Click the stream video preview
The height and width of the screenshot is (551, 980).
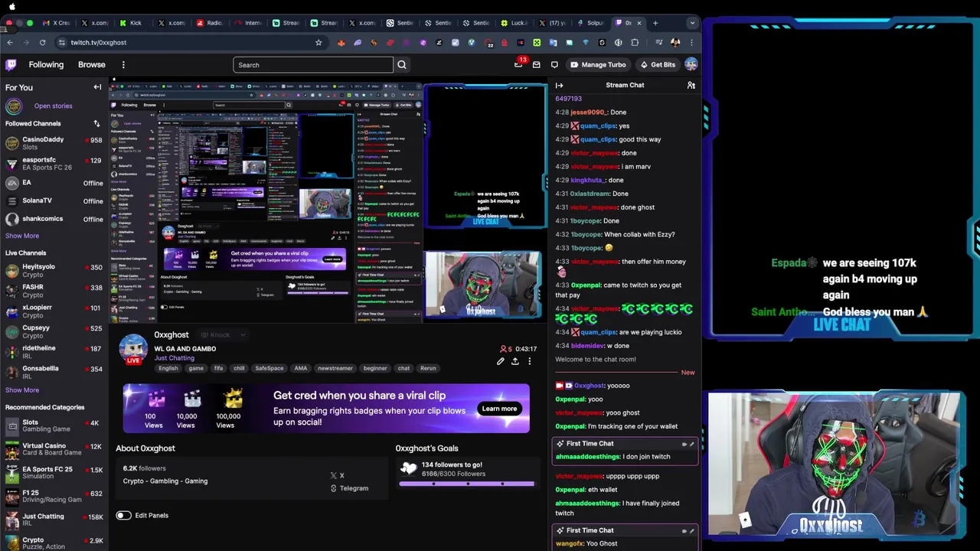[x=328, y=203]
